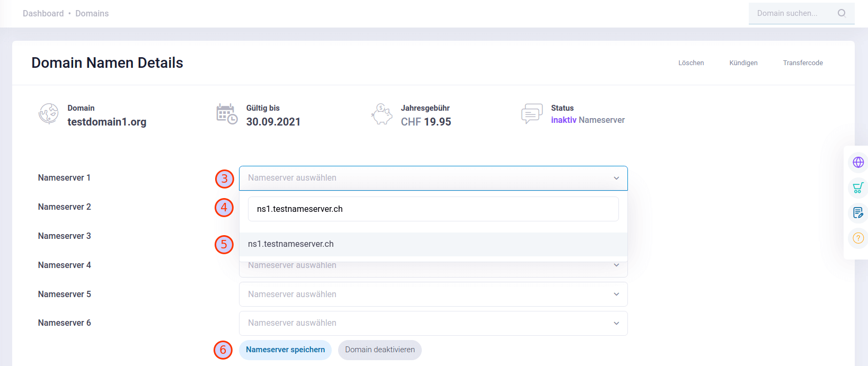Focus the Domain suchen search field
Screen dimensions: 868x366
pyautogui.click(x=792, y=13)
